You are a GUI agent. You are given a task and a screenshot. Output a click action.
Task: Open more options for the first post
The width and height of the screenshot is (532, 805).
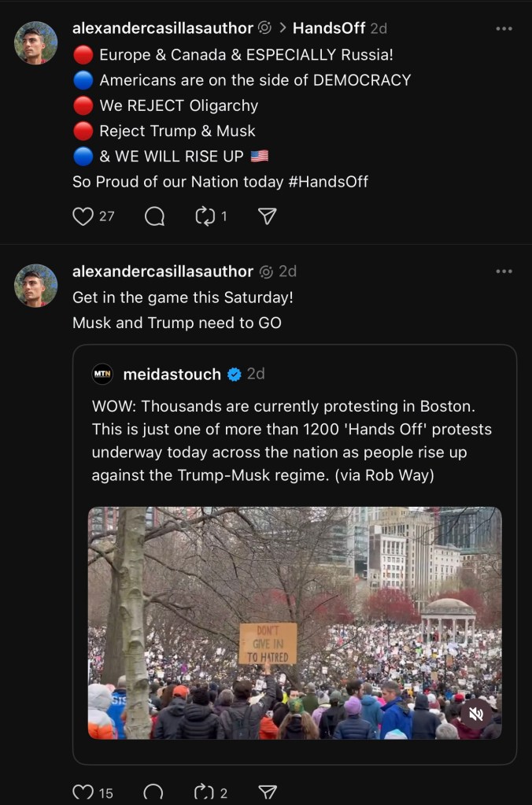(504, 28)
